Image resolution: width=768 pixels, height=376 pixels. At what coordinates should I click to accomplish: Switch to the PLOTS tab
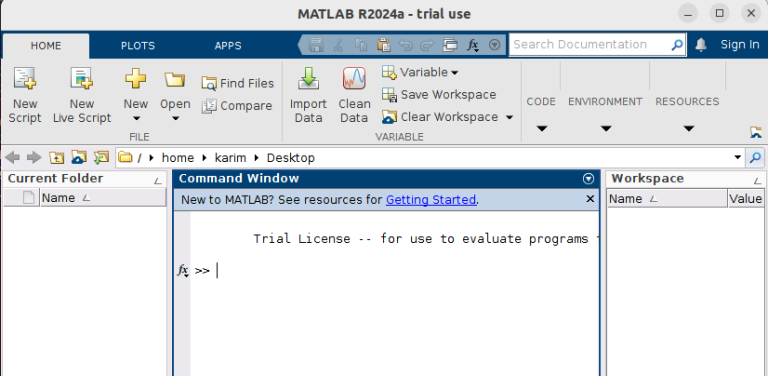point(138,46)
